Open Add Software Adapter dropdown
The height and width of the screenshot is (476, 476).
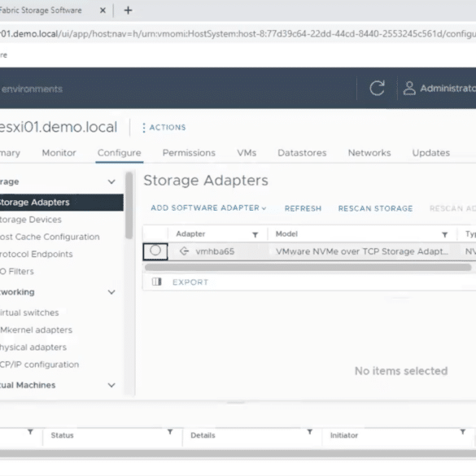pyautogui.click(x=208, y=208)
